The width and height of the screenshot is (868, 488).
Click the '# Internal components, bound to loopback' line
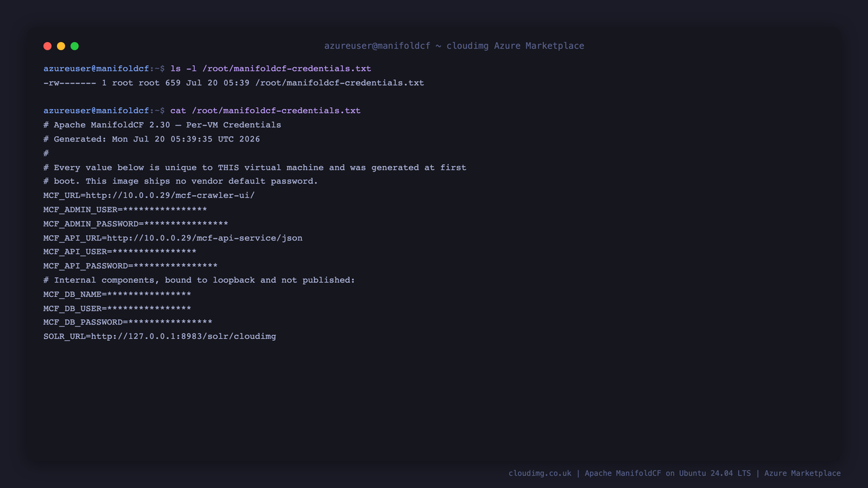pos(199,280)
